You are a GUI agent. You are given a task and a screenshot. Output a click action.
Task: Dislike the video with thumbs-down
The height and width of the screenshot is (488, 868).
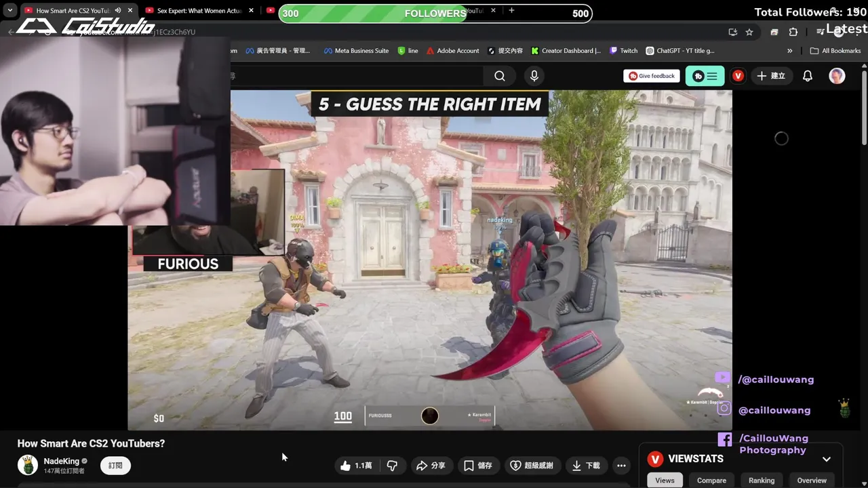(x=392, y=466)
